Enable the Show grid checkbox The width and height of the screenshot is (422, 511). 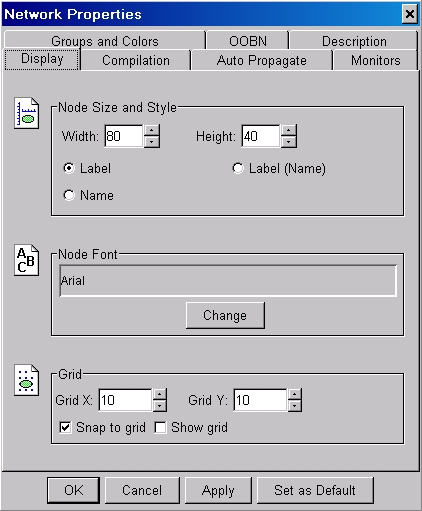(160, 427)
